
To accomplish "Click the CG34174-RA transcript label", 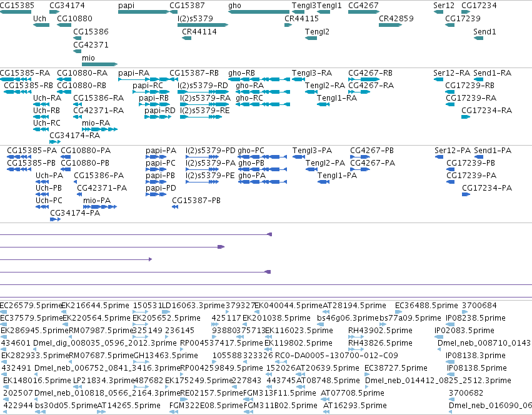I will point(75,136).
